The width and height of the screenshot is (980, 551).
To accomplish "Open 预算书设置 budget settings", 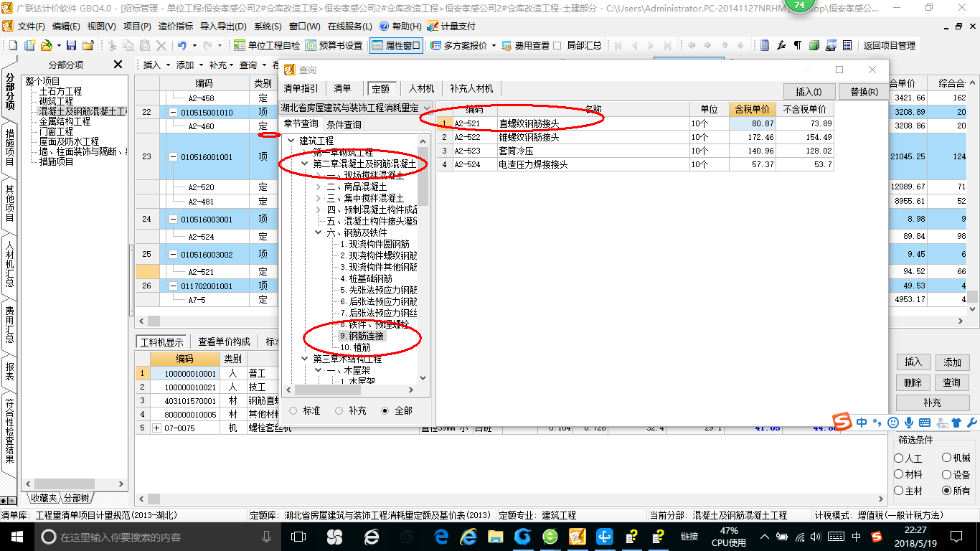I will tap(334, 45).
